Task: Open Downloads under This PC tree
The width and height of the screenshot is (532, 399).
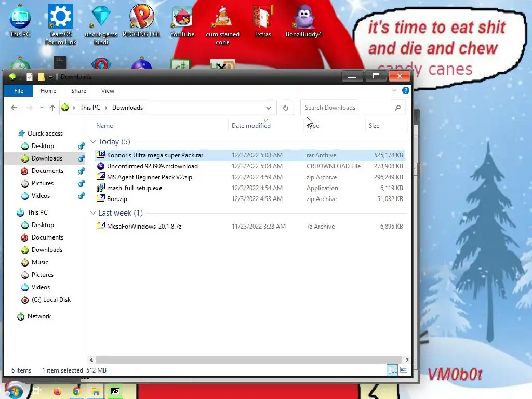Action: tap(47, 250)
